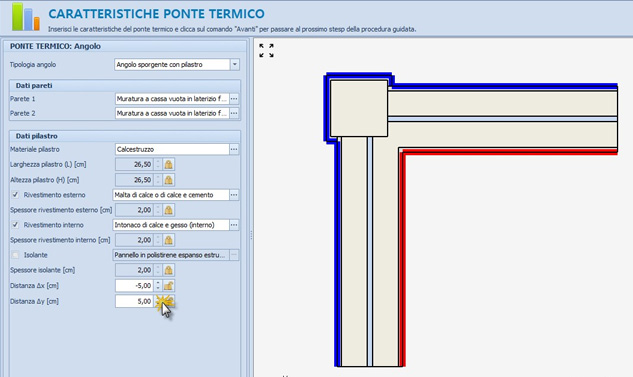This screenshot has height=377, width=633.
Task: Uncheck Rivestimento interno checkbox
Action: coord(15,225)
